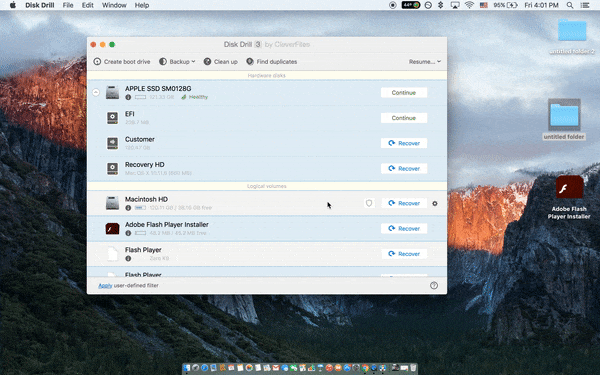Viewport: 600px width, 375px height.
Task: Open the Disk Drill menu
Action: [40, 5]
